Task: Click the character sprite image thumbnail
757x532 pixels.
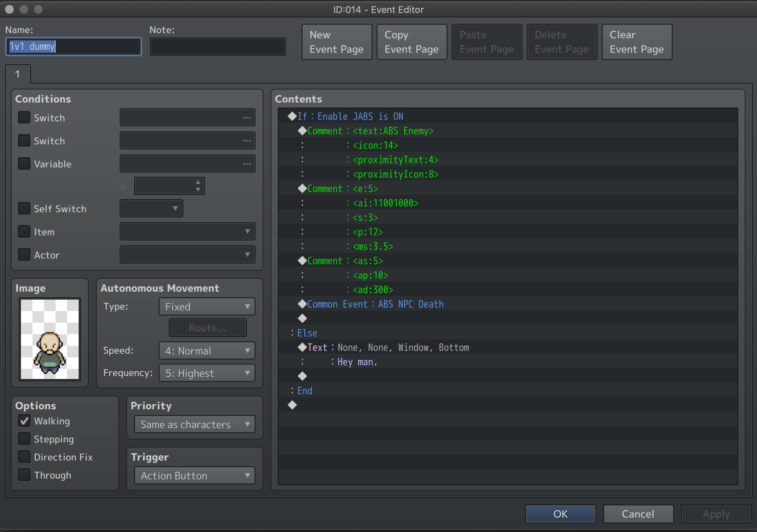Action: coord(50,339)
